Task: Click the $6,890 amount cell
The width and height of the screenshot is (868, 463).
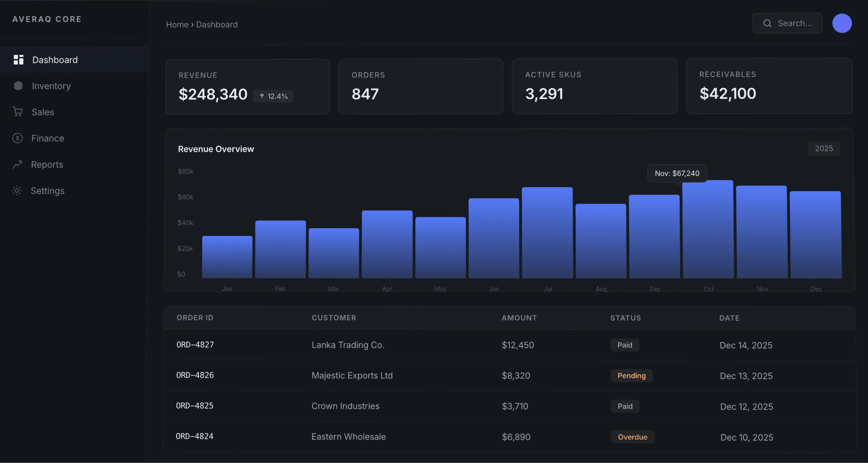Action: (x=516, y=437)
